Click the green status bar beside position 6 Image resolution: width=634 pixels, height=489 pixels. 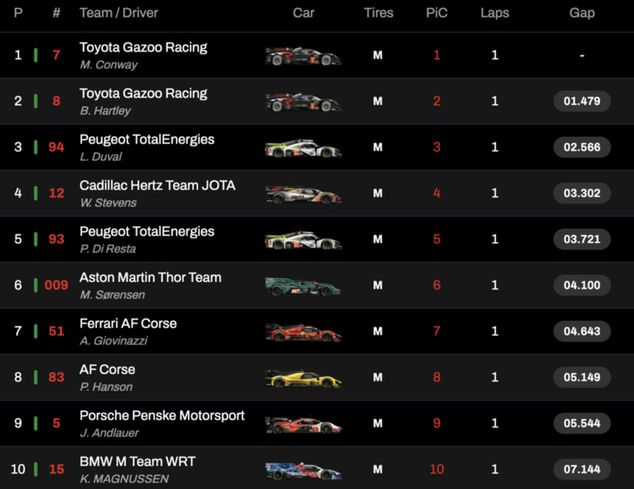click(x=35, y=286)
